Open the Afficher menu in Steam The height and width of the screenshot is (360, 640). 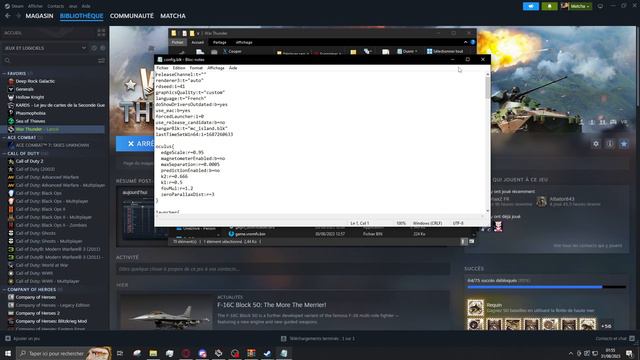[x=35, y=6]
